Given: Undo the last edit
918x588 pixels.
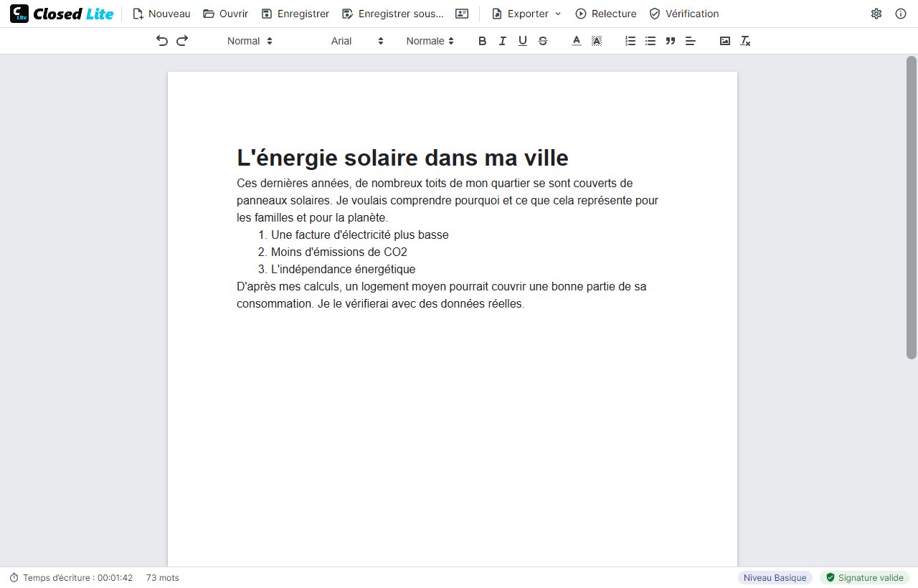Looking at the screenshot, I should click(162, 41).
